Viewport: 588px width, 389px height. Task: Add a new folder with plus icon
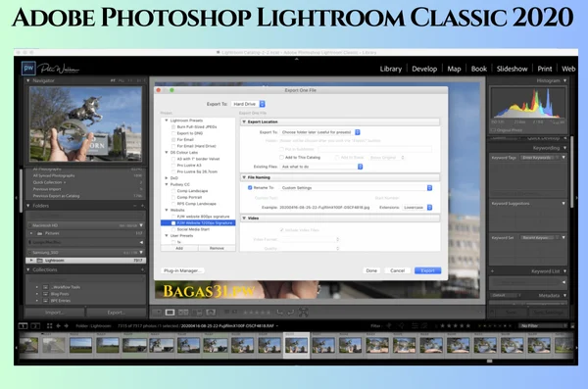point(142,206)
